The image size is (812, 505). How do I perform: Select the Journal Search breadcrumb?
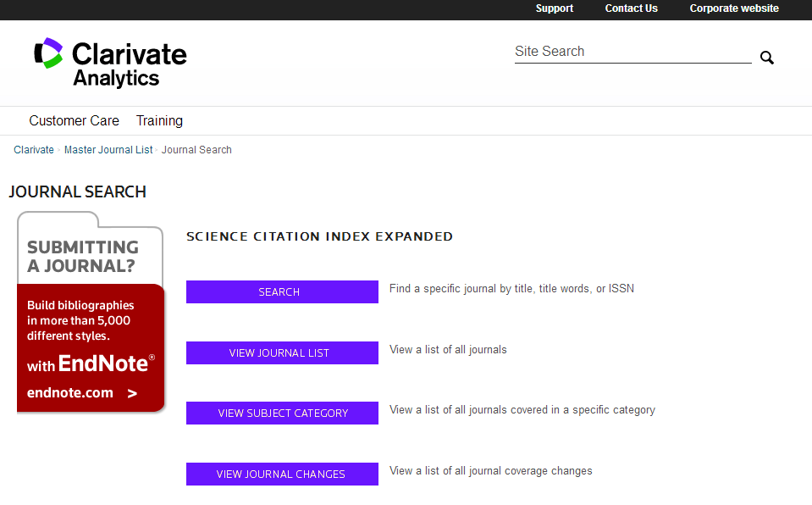point(196,150)
